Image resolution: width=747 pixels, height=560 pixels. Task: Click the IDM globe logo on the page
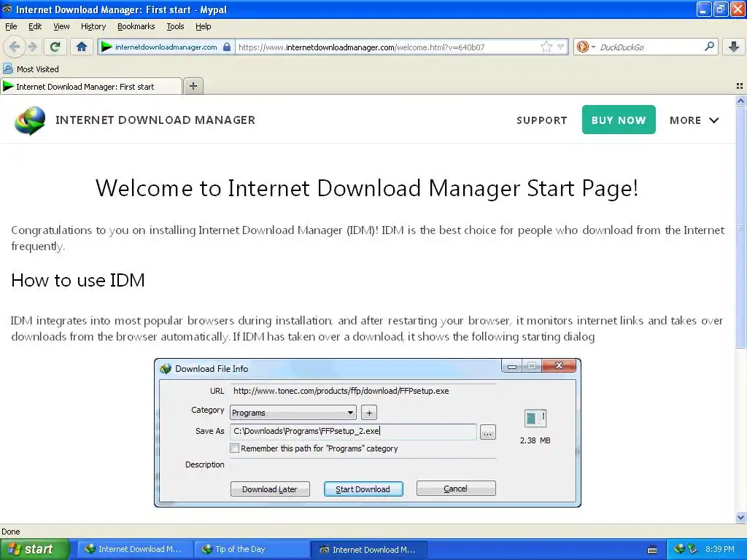point(30,120)
